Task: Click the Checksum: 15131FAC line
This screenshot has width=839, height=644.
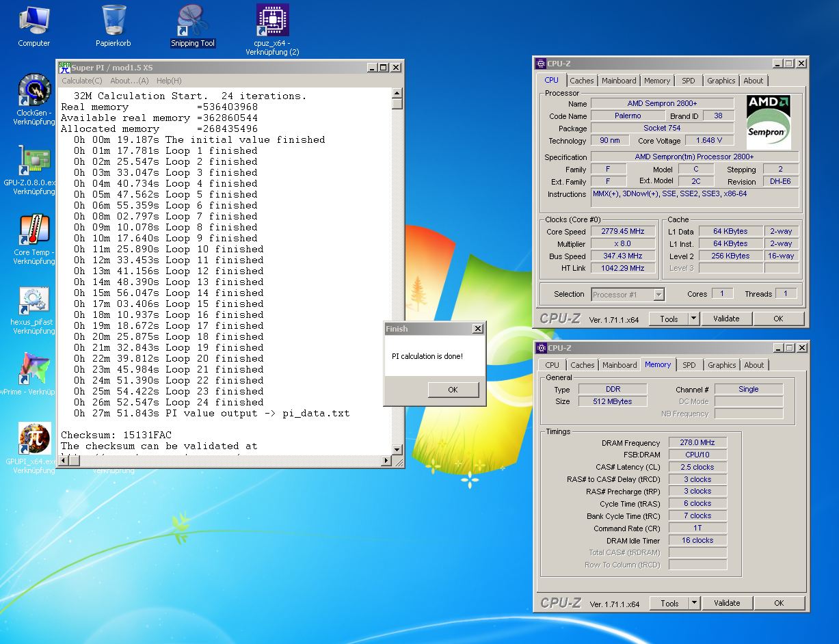Action: [116, 435]
